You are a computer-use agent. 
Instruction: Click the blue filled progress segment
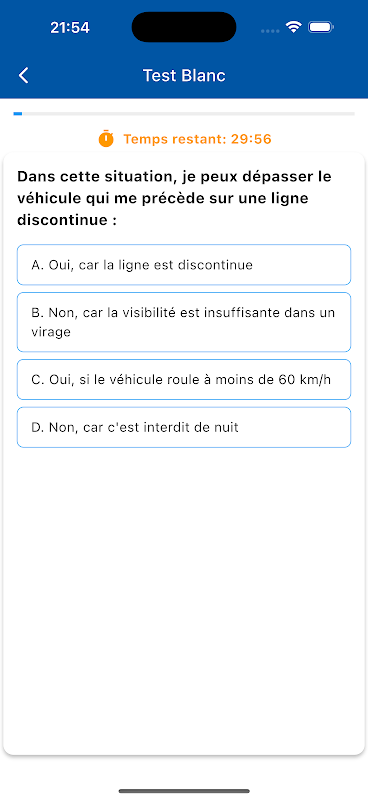17,113
